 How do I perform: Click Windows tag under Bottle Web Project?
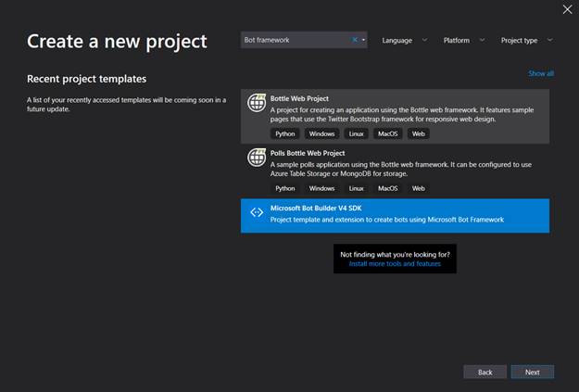pyautogui.click(x=321, y=133)
